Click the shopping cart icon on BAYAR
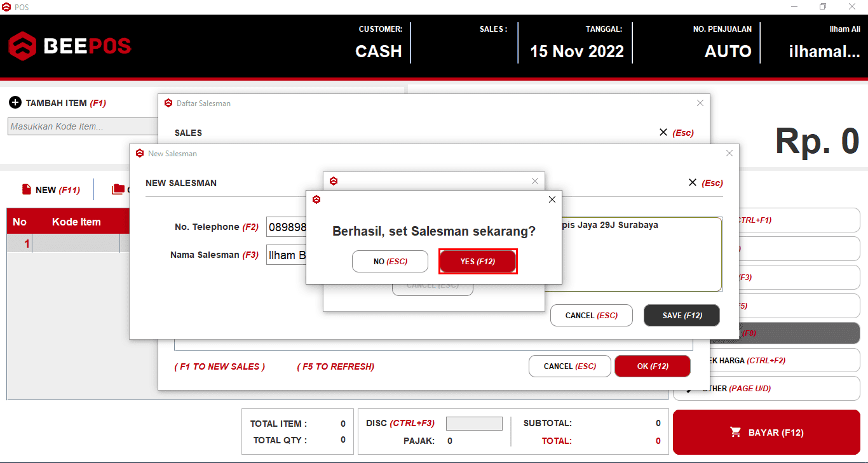Viewport: 868px width, 463px height. click(x=736, y=433)
